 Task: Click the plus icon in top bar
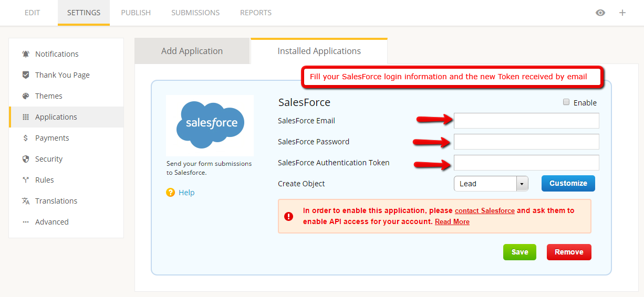click(x=622, y=13)
